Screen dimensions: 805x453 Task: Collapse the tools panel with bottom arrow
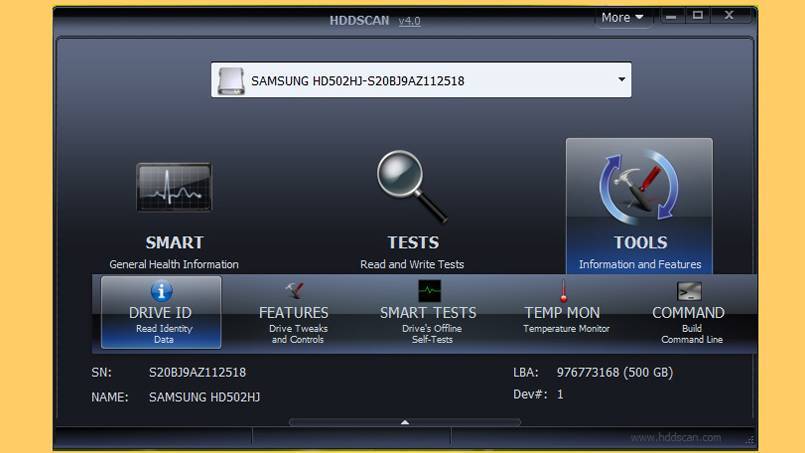[404, 422]
